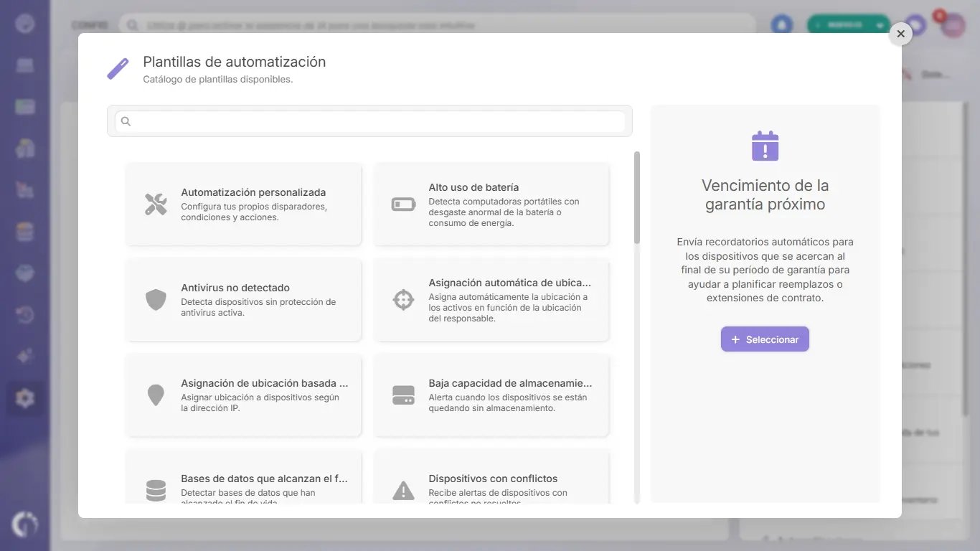Click the template list vertical scrollbar

tap(637, 197)
